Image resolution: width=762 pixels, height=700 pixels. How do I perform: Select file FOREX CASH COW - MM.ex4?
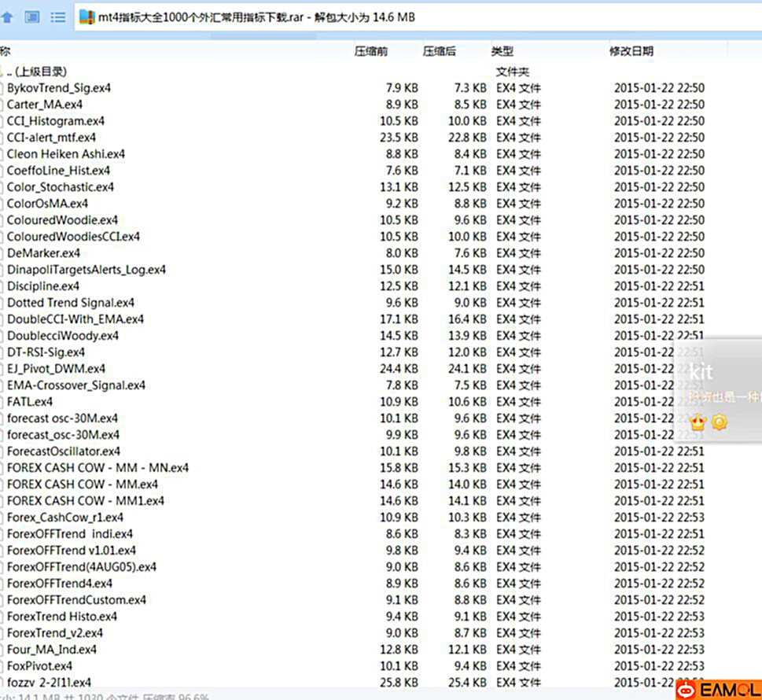pos(82,484)
